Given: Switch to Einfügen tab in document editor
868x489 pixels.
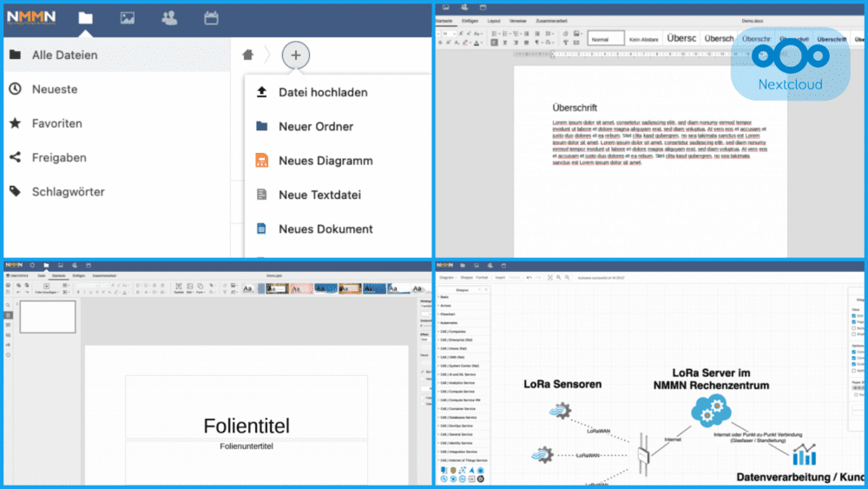Looking at the screenshot, I should [x=470, y=21].
